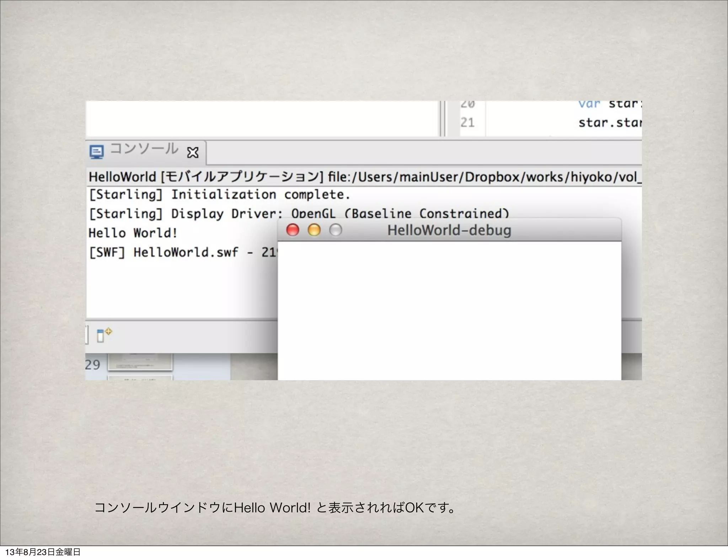Minimize the HelloWorld-debug window
Viewport: 728px width, 560px height.
tap(314, 230)
